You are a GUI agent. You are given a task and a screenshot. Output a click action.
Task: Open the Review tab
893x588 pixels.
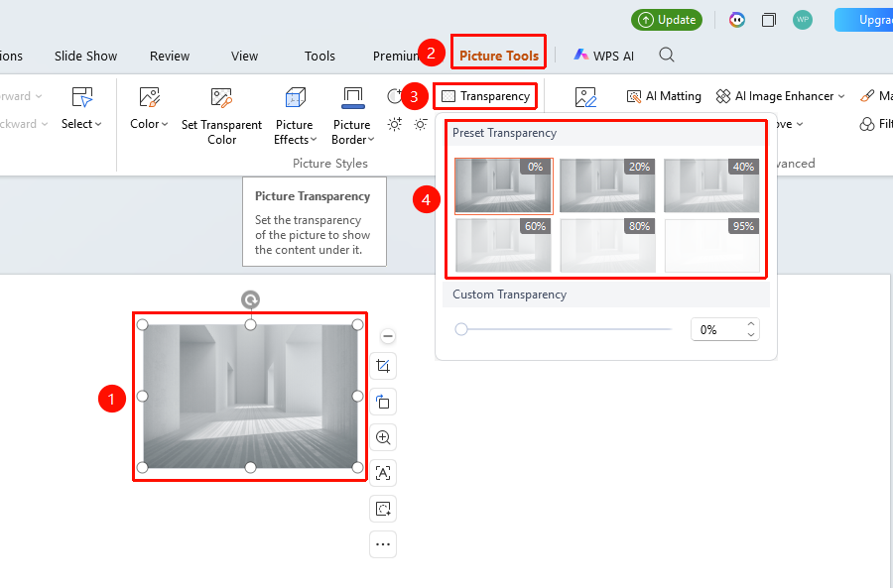click(170, 56)
